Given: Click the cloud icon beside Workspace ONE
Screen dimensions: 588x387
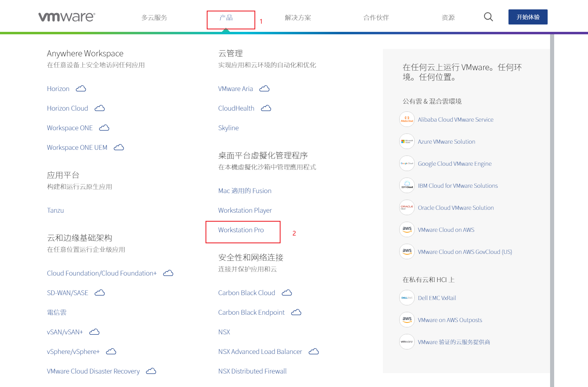Looking at the screenshot, I should point(104,128).
